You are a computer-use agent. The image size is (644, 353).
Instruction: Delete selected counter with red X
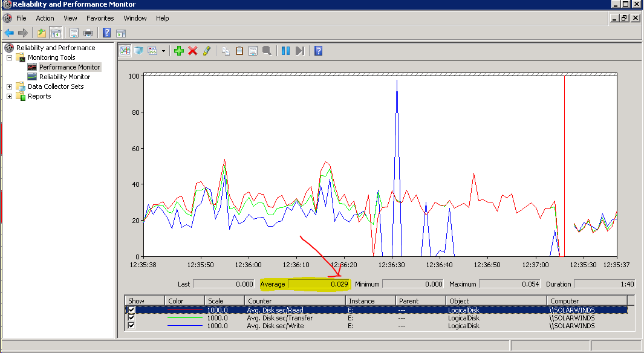point(193,51)
